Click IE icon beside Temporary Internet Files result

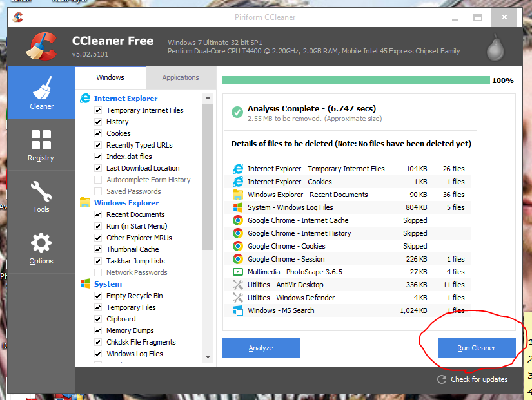click(238, 169)
